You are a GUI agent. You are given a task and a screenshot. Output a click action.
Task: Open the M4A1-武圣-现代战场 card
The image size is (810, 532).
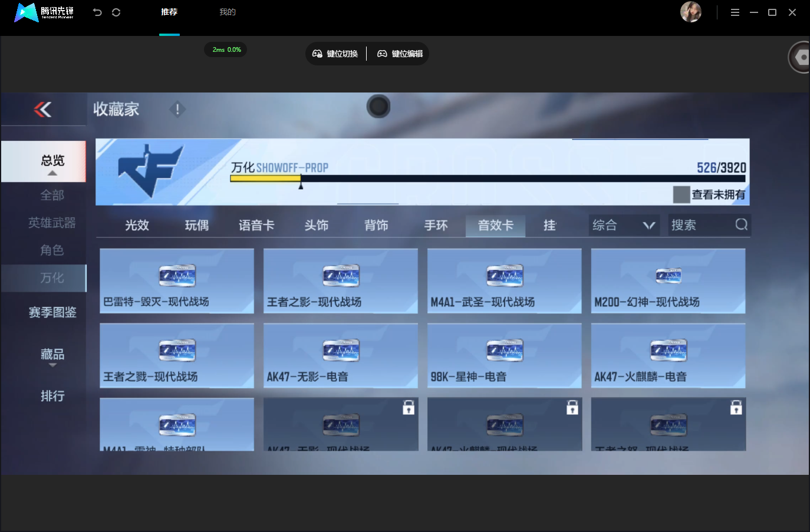[x=505, y=281]
